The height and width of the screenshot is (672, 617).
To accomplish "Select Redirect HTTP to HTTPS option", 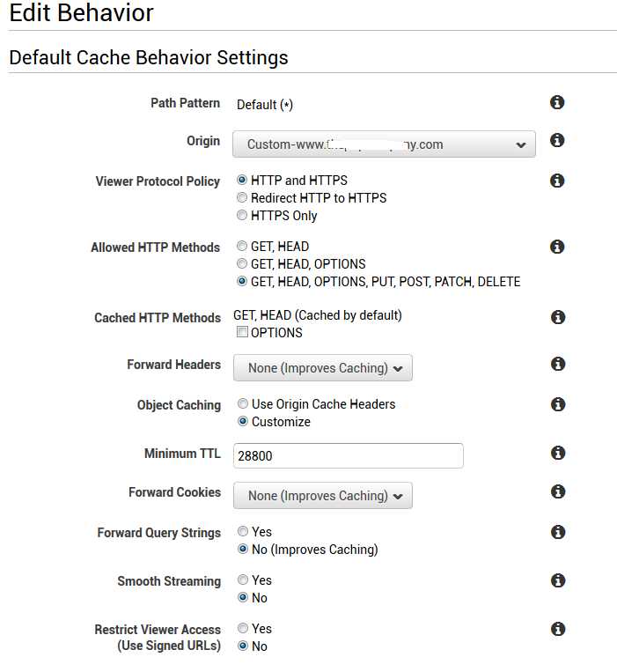I will (x=242, y=198).
